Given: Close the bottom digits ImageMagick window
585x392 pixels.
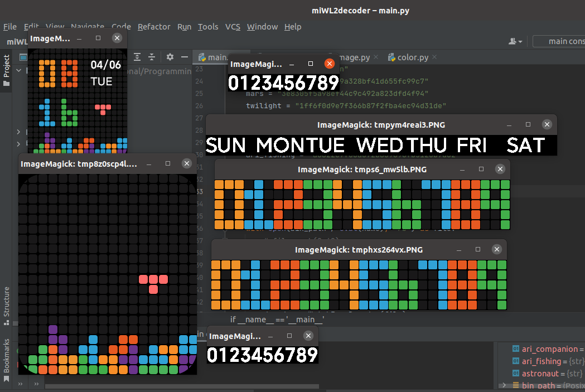Looking at the screenshot, I should [x=308, y=336].
